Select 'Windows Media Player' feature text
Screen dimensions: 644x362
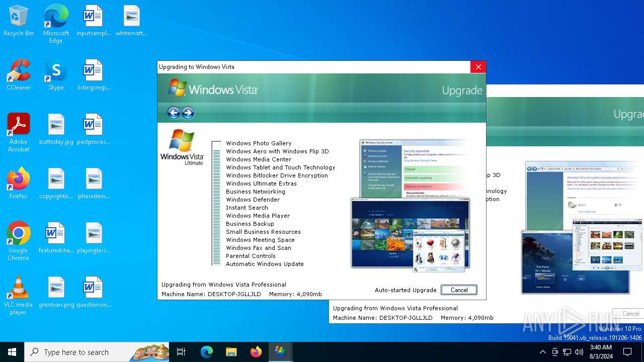258,216
